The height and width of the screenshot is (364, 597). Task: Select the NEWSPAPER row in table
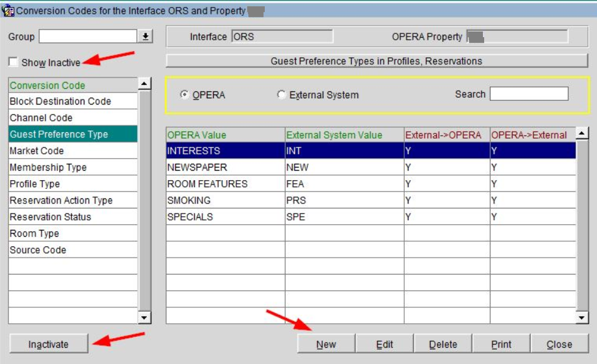pyautogui.click(x=197, y=168)
